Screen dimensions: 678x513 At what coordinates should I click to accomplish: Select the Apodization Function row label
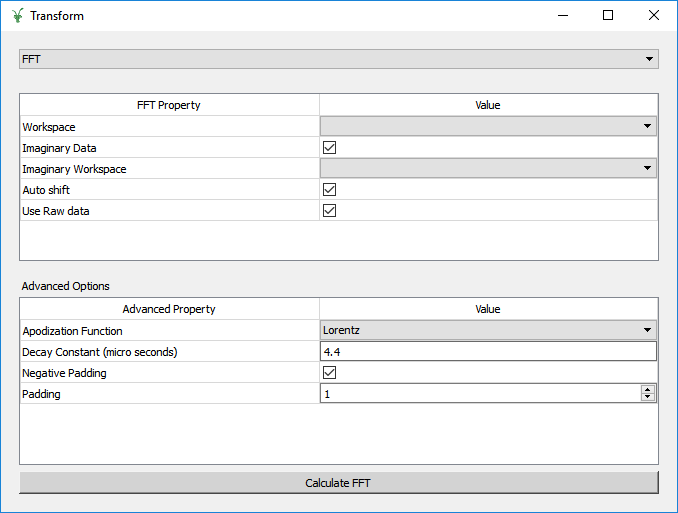[x=72, y=331]
